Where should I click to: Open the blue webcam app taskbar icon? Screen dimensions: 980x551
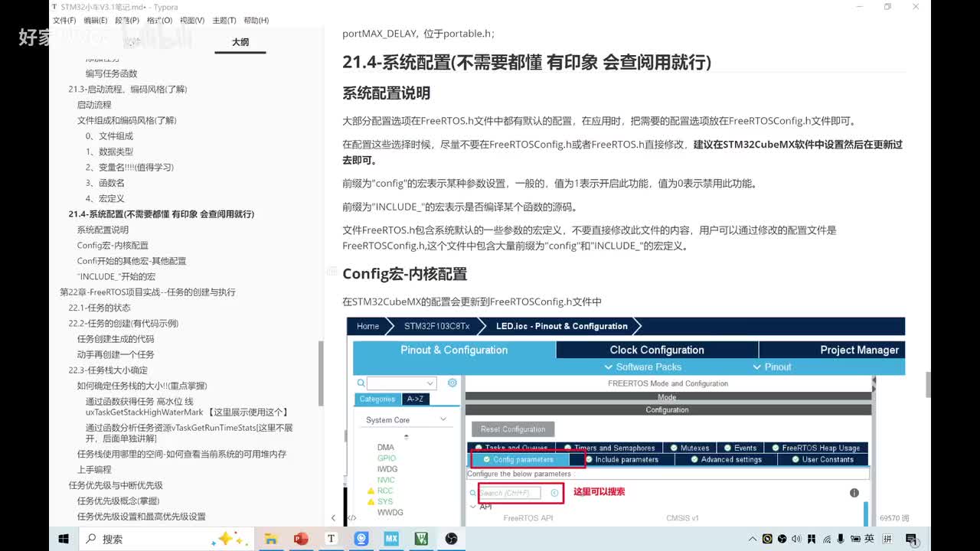coord(361,539)
